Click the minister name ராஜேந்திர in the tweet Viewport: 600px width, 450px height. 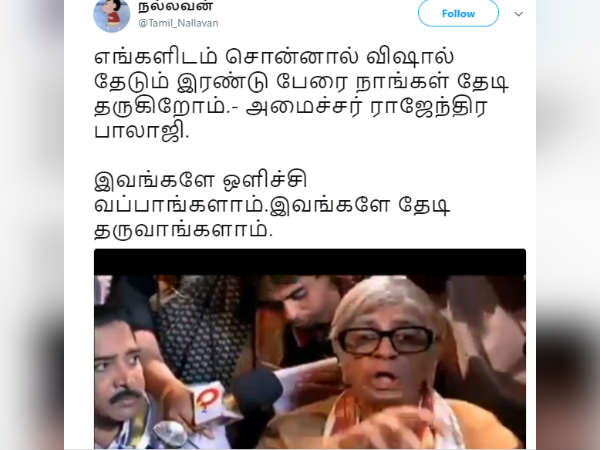pos(429,107)
